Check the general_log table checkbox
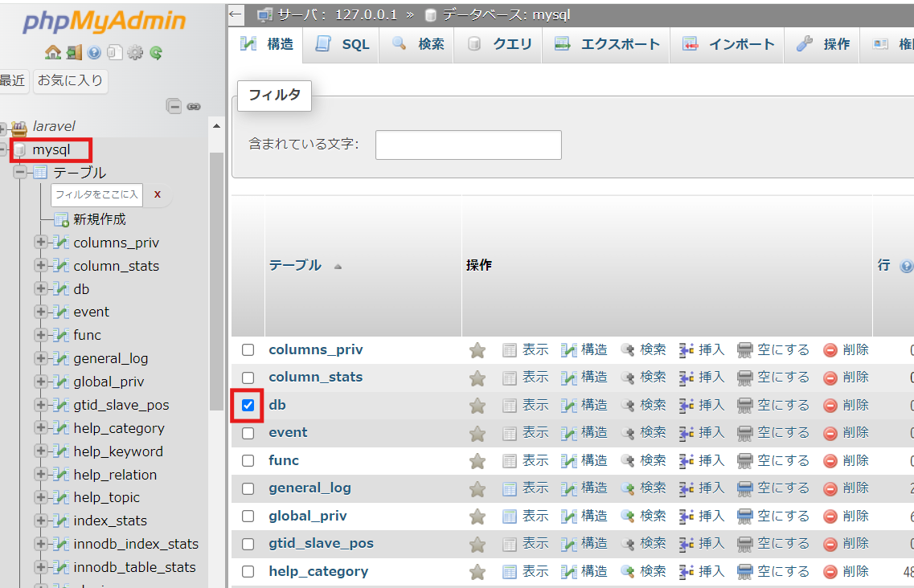This screenshot has height=588, width=914. (248, 488)
